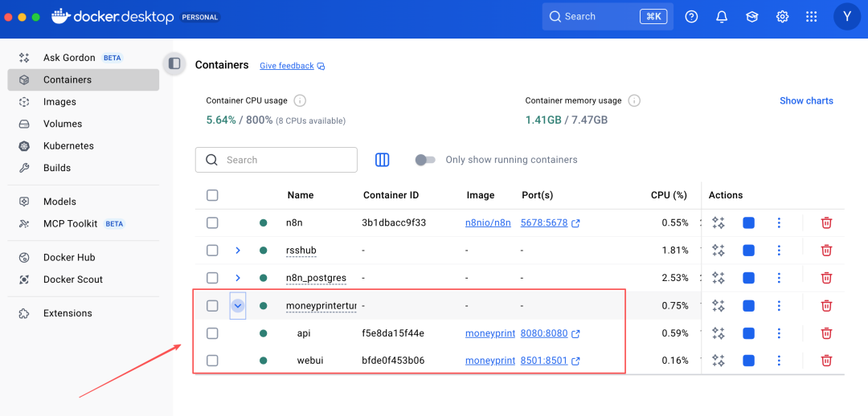Expand the rsshub container group
Screen dimensions: 868x416
pos(238,251)
